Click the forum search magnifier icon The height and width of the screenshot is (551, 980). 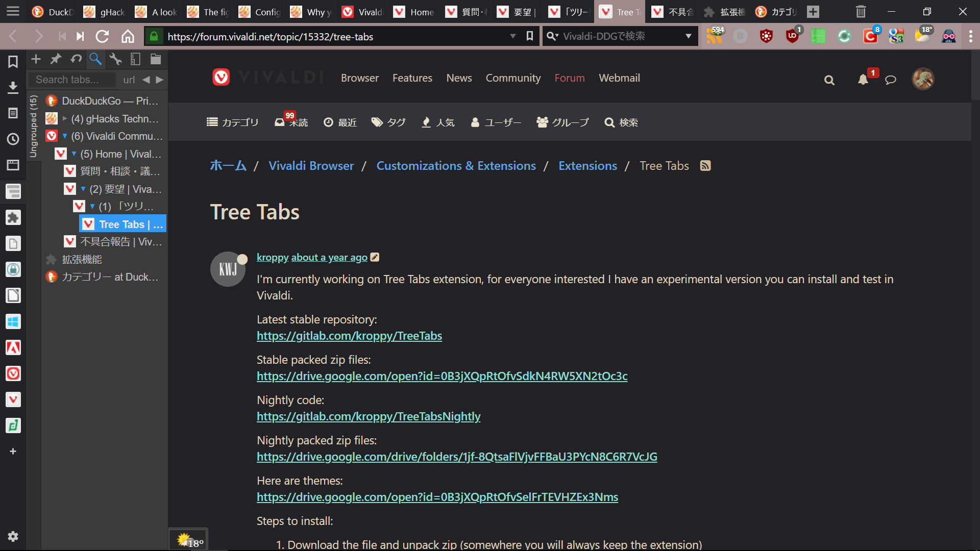pos(829,80)
